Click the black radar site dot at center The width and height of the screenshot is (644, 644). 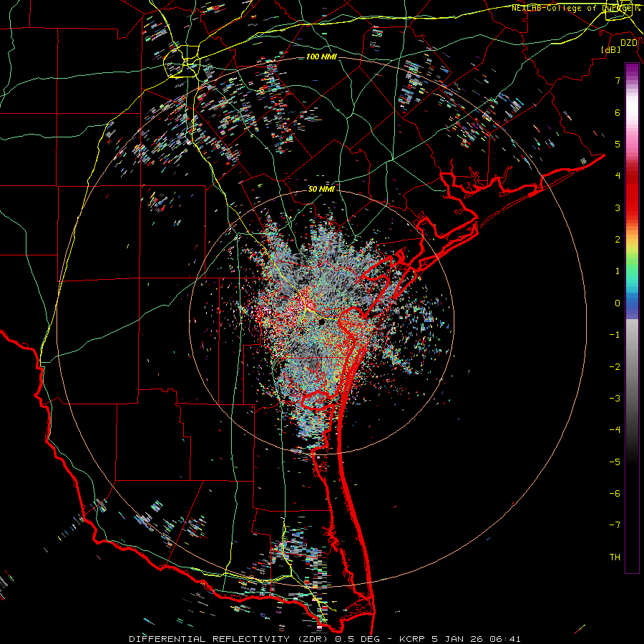[x=322, y=321]
